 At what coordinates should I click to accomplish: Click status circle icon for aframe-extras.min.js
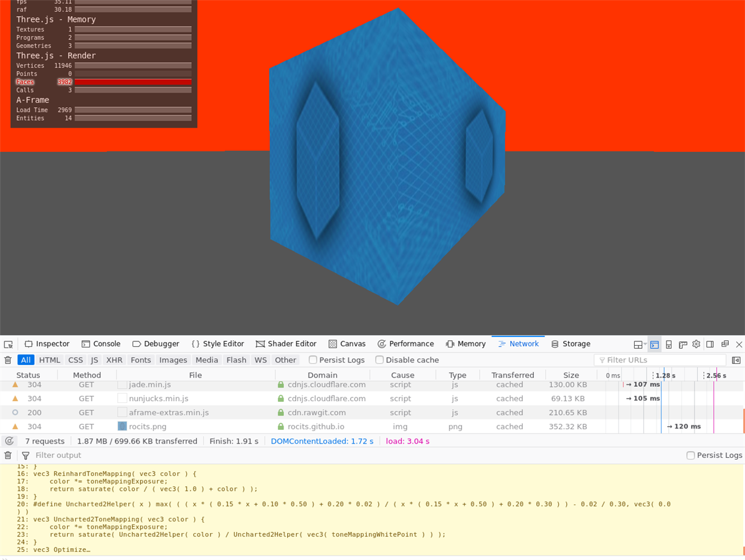[15, 413]
